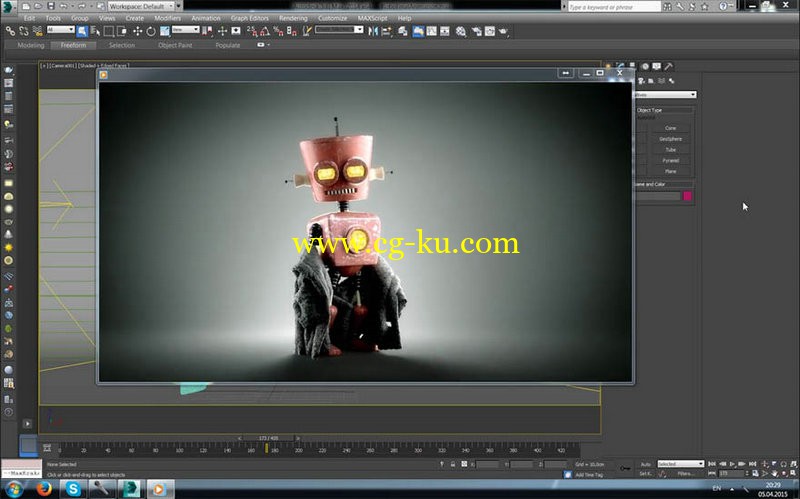Open the named selection sets dropdown
This screenshot has height=499, width=800.
coord(339,30)
